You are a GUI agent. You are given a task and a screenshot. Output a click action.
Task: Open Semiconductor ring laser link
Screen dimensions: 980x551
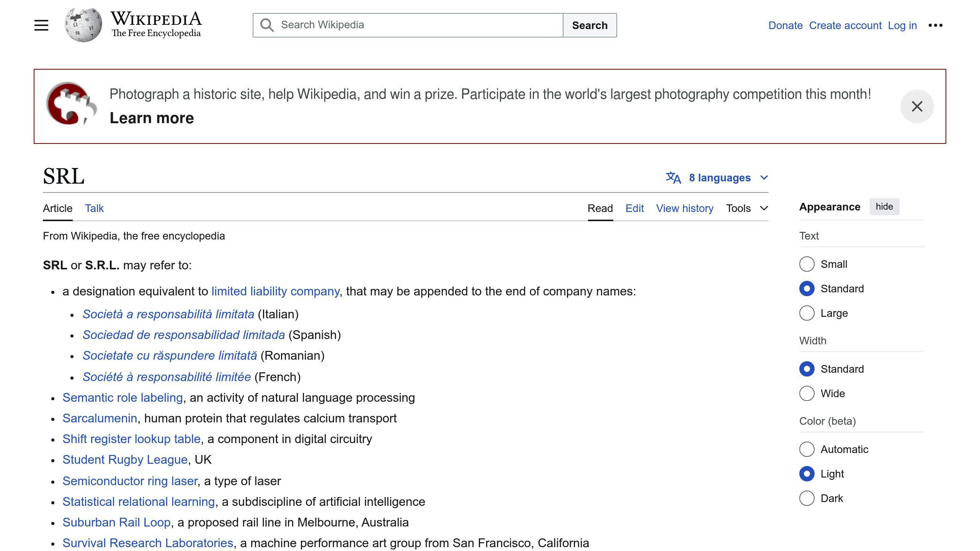click(x=130, y=481)
